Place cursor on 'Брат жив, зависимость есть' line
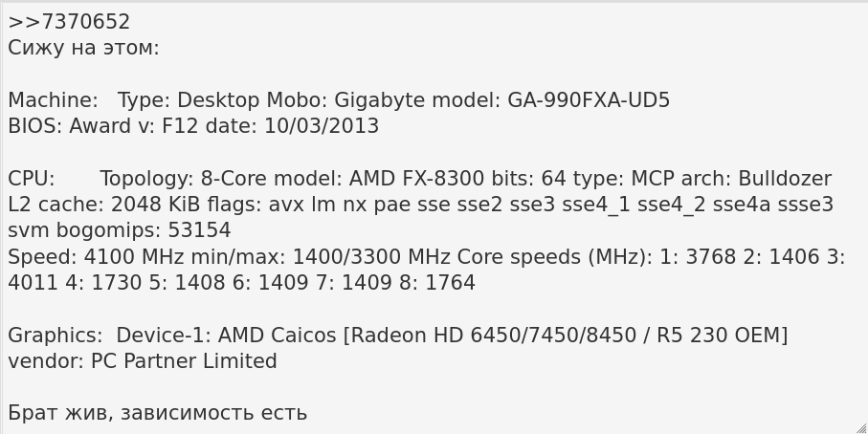This screenshot has height=434, width=868. click(x=158, y=414)
